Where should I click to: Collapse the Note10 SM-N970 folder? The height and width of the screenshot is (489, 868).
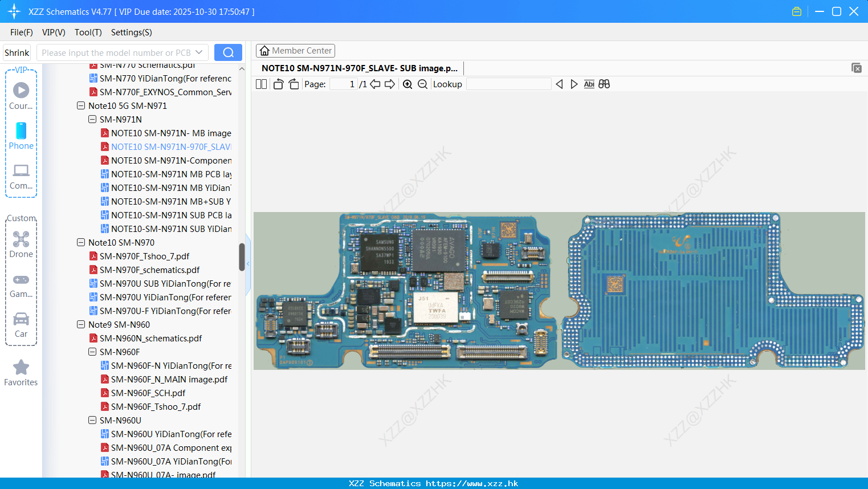coord(81,242)
